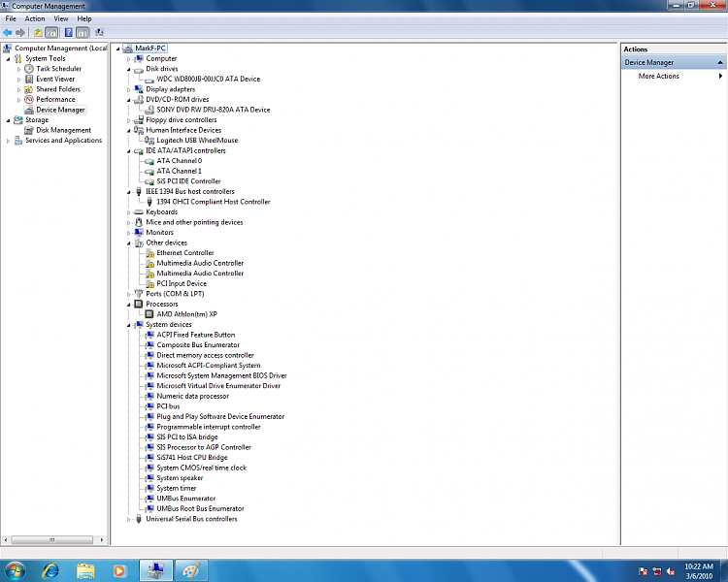The width and height of the screenshot is (728, 582).
Task: Select SiS PCI IDE Controller
Action: pyautogui.click(x=188, y=181)
